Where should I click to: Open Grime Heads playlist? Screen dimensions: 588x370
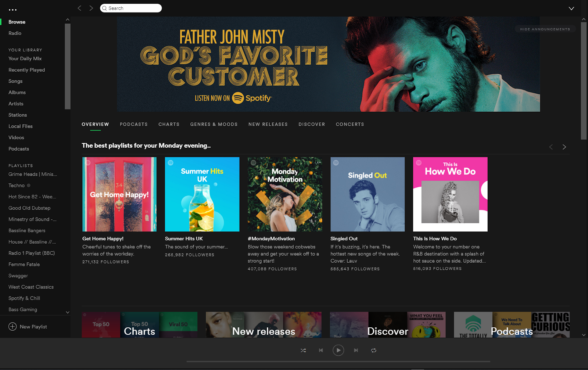(33, 174)
